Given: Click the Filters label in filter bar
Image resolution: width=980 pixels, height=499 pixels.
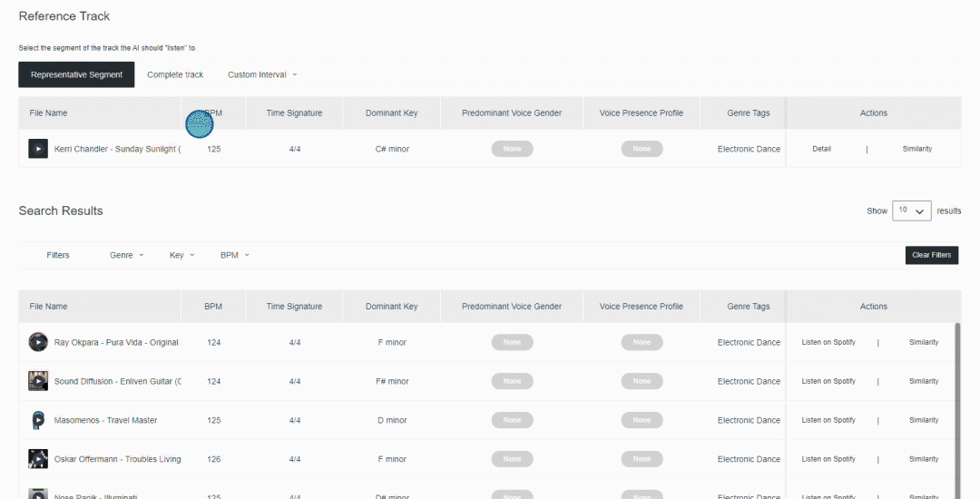Looking at the screenshot, I should point(57,255).
